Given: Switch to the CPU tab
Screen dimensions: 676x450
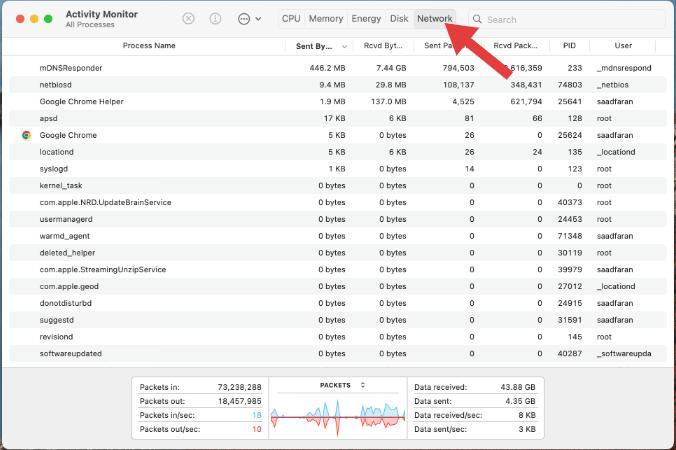Looking at the screenshot, I should pos(291,19).
